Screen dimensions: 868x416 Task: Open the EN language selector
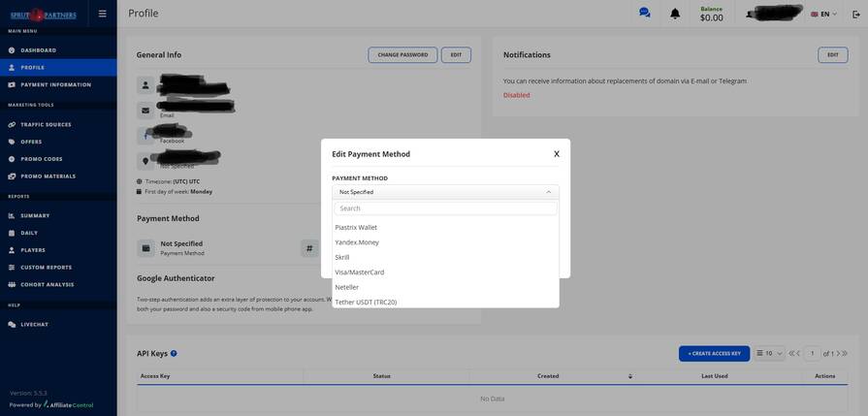[x=823, y=15]
